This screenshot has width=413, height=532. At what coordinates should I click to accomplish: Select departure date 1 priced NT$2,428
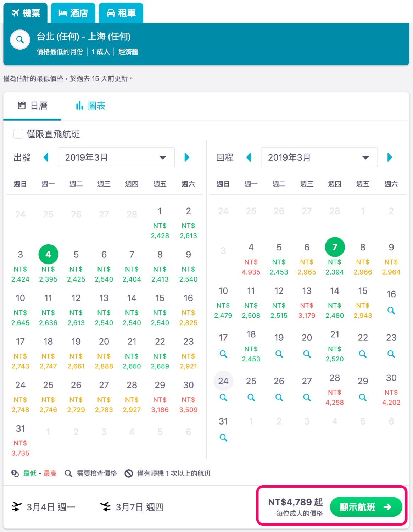tap(160, 223)
